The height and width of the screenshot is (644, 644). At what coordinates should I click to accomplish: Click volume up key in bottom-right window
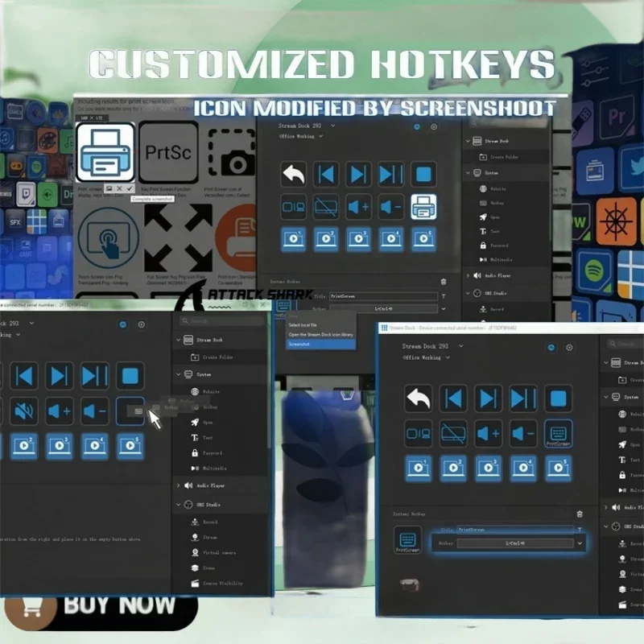pyautogui.click(x=488, y=433)
